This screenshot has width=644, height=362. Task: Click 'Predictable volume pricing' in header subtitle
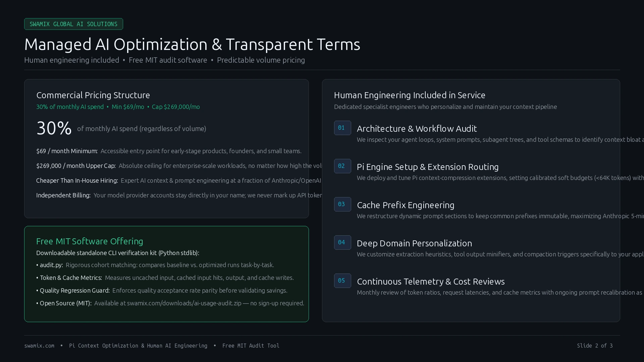(261, 60)
